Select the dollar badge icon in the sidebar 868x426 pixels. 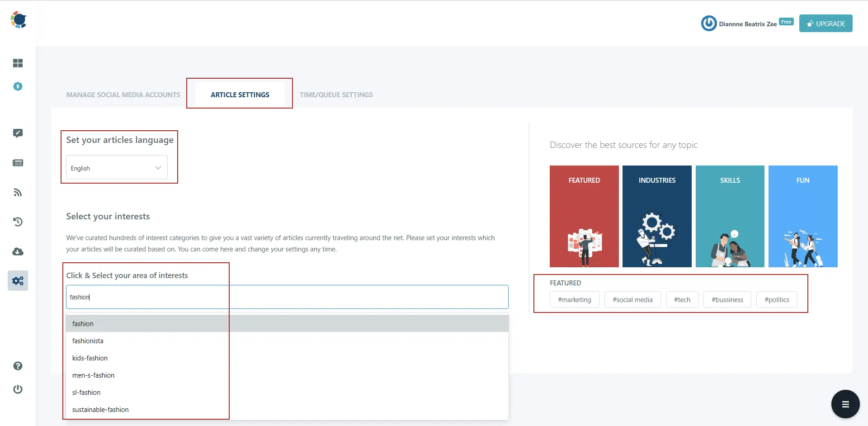click(x=18, y=86)
